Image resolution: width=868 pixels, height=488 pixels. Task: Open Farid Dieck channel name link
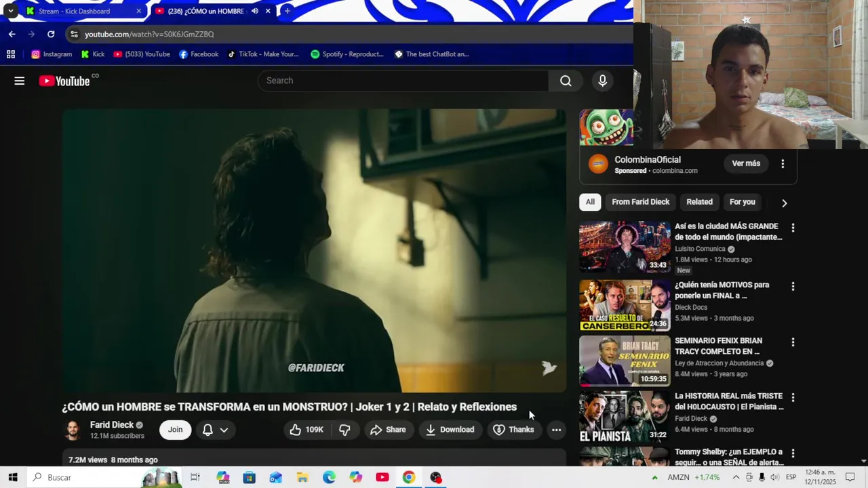(x=112, y=425)
